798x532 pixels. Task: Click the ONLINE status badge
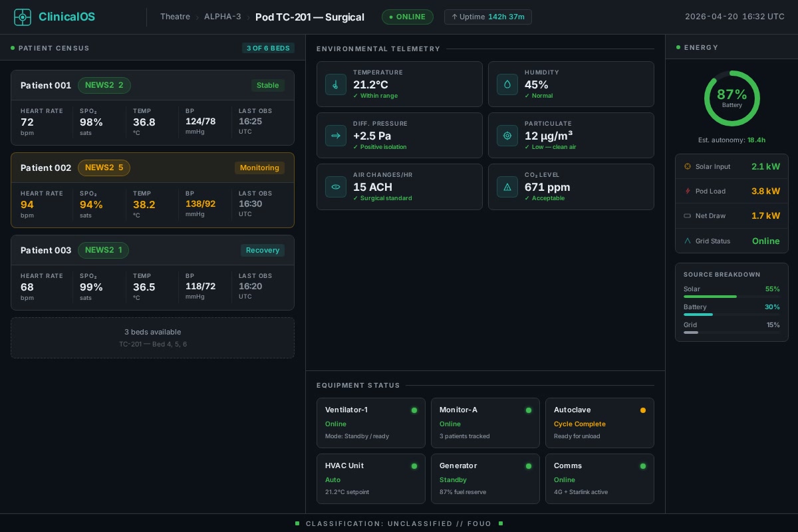408,17
